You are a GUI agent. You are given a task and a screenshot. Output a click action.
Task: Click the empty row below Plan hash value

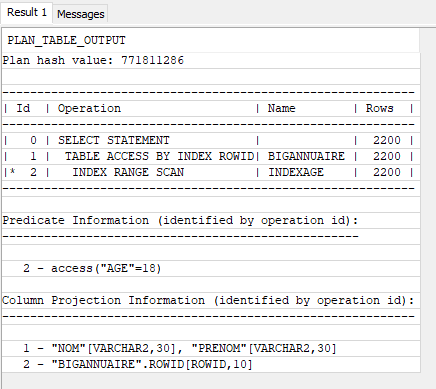coord(211,77)
